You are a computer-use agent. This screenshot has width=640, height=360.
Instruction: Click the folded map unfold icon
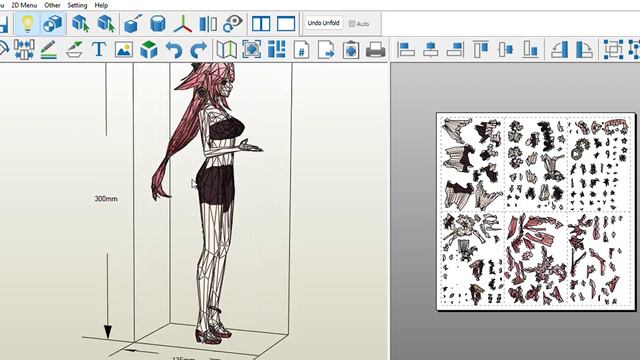click(227, 50)
